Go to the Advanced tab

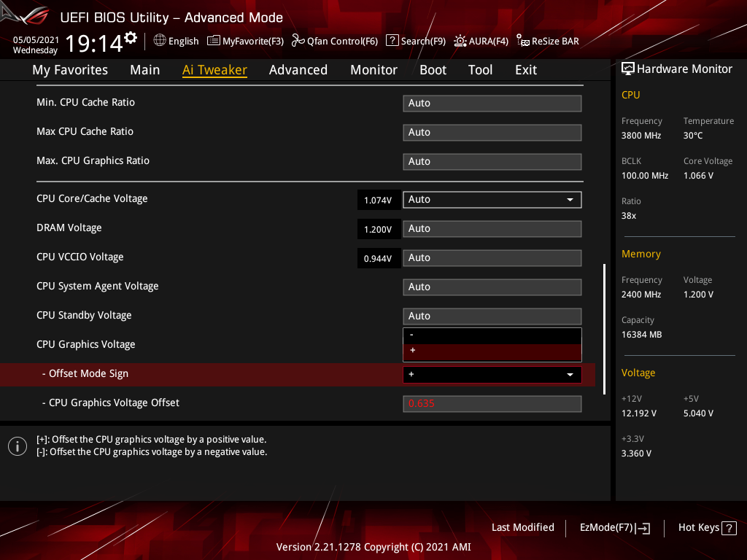(298, 70)
